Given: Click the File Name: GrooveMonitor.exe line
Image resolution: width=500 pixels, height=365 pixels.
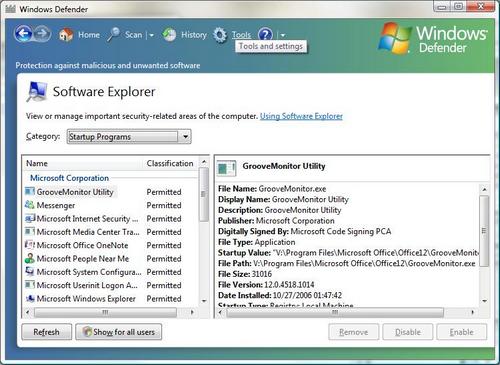Looking at the screenshot, I should click(272, 189).
